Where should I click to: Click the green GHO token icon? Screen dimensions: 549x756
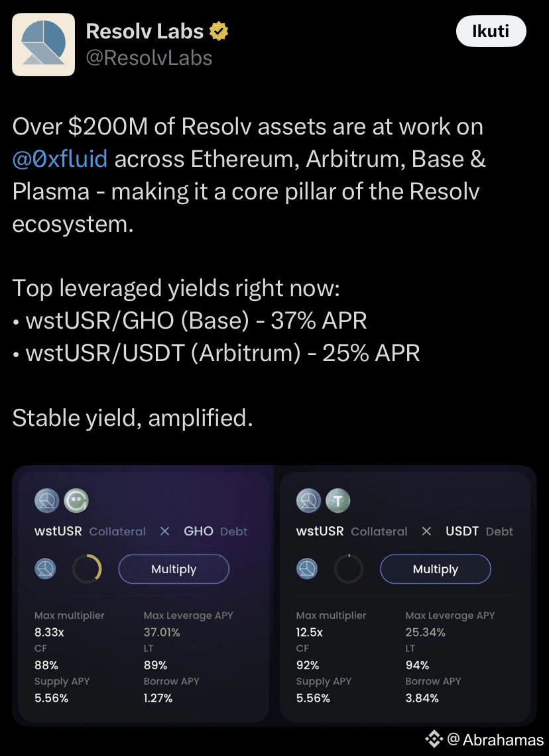[x=76, y=500]
